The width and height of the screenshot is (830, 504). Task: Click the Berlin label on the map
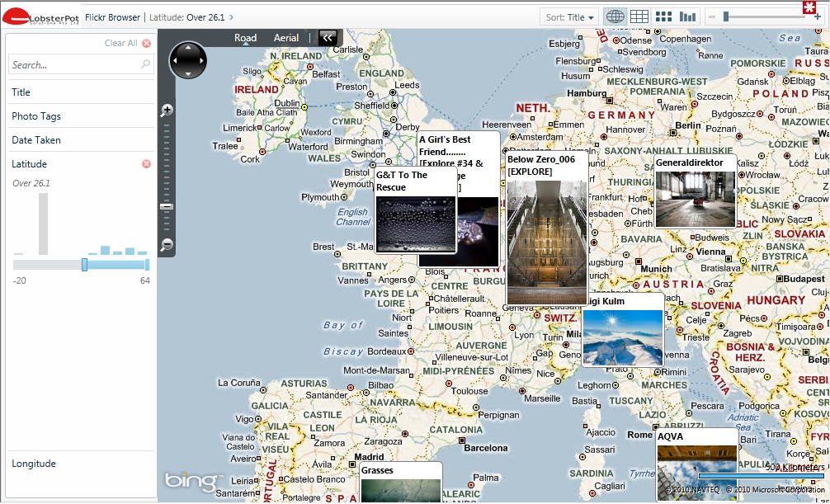688,125
